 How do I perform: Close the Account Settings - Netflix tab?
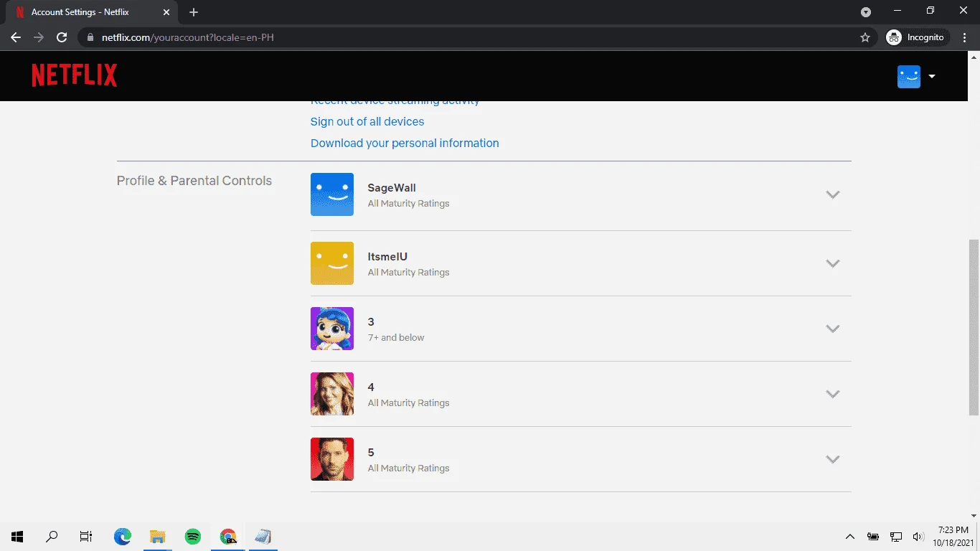pos(168,12)
